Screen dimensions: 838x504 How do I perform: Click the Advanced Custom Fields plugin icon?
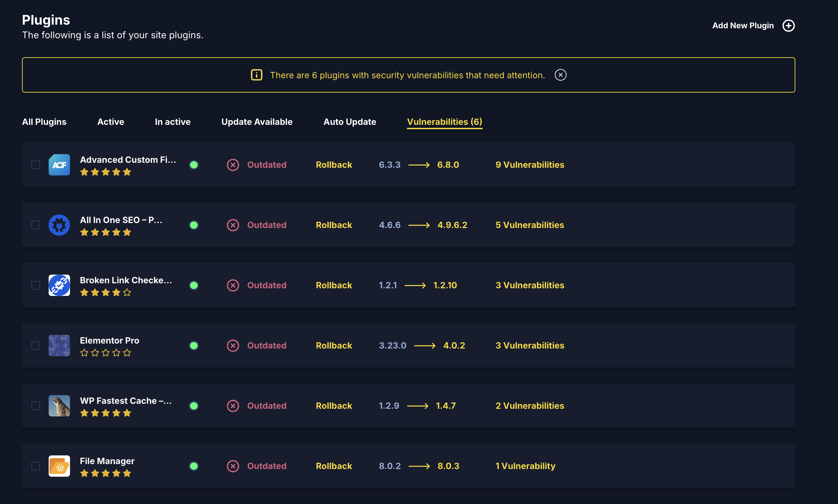point(59,165)
